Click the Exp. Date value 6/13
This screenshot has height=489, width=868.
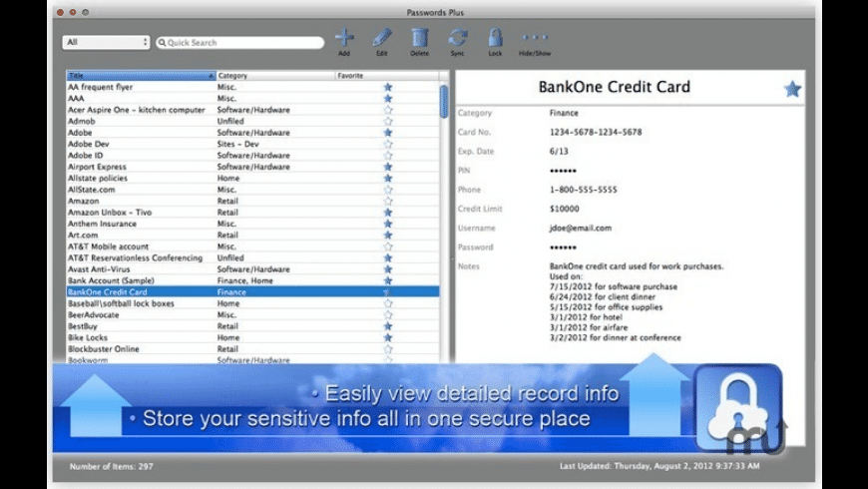559,151
